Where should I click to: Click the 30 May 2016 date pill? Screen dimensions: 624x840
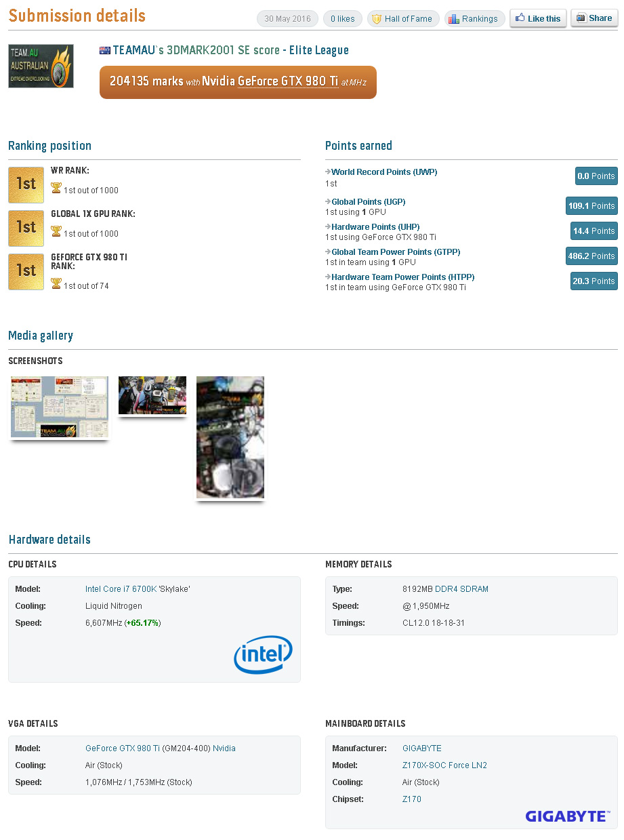(287, 19)
